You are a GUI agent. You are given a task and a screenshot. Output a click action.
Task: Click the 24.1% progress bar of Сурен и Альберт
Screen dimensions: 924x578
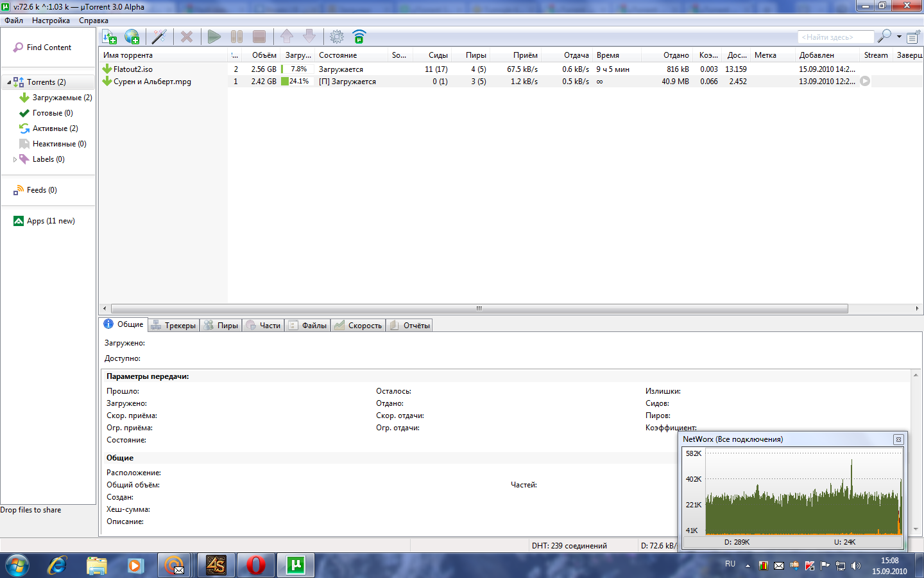[x=296, y=82]
